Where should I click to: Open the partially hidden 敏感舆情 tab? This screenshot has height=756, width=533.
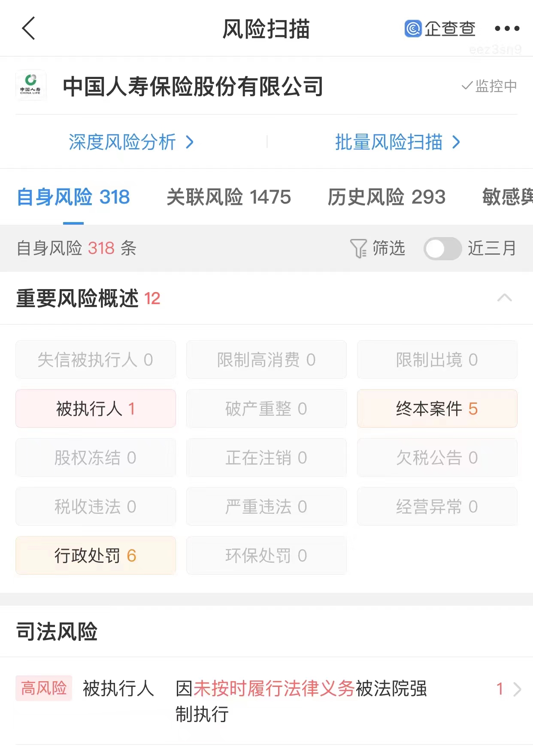(x=508, y=197)
